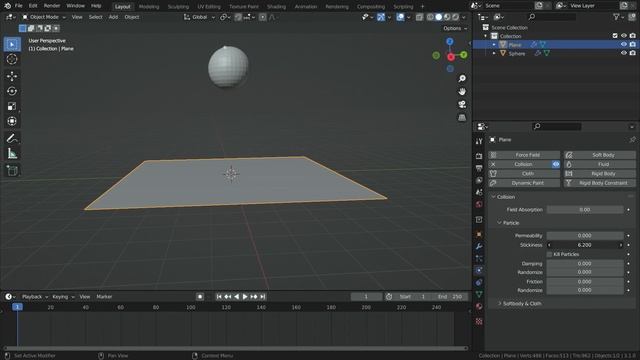Open the Global orientation dropdown
Viewport: 640px width, 360px height.
click(x=199, y=17)
